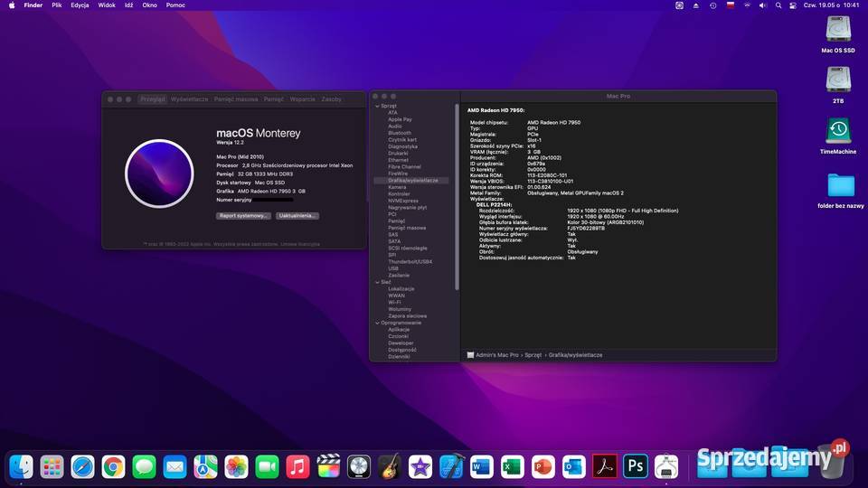Open Mac OS SSD drive on desktop

pyautogui.click(x=838, y=34)
